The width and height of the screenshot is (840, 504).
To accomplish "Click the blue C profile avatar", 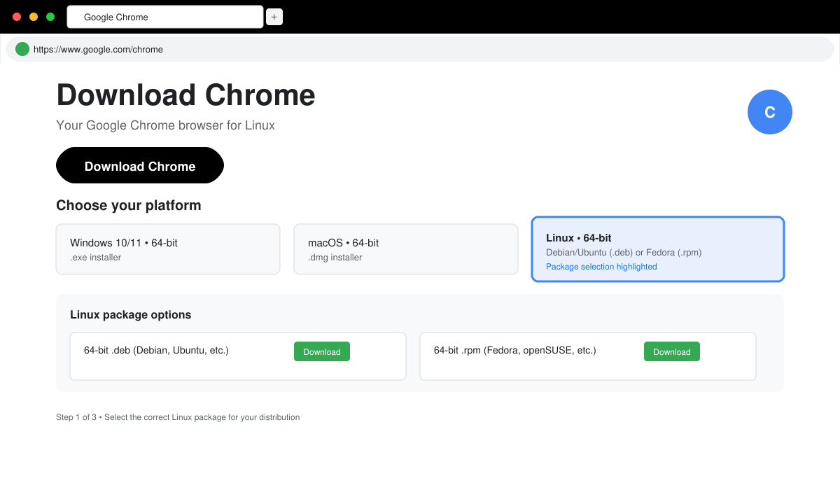I will click(770, 112).
